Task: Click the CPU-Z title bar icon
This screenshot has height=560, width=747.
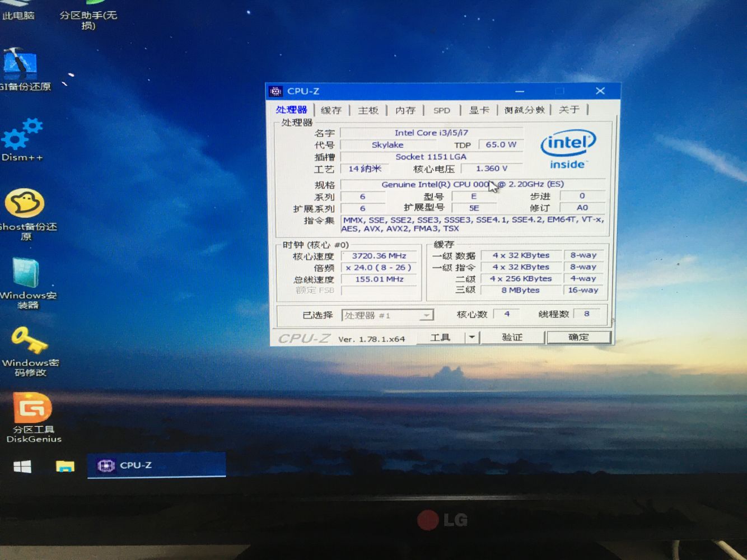Action: click(x=276, y=91)
